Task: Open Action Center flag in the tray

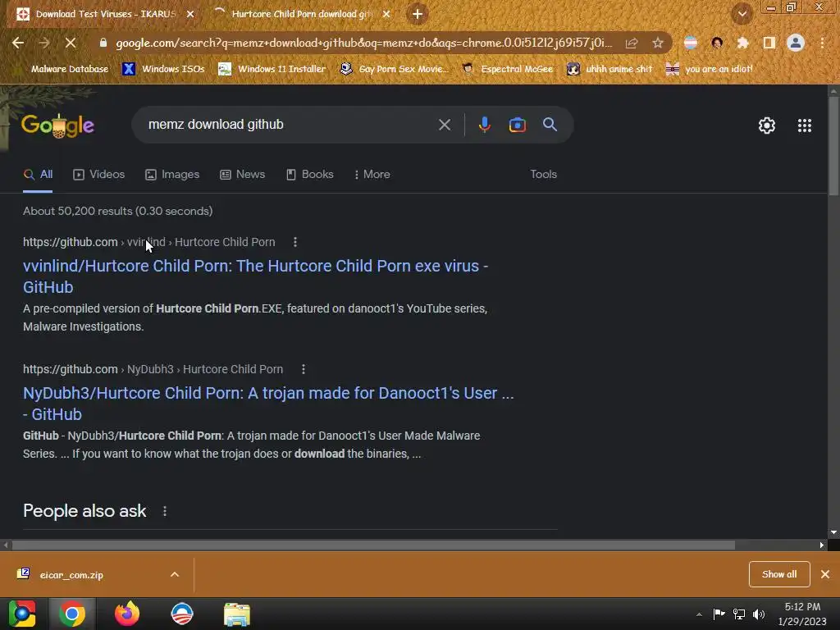Action: [x=719, y=614]
